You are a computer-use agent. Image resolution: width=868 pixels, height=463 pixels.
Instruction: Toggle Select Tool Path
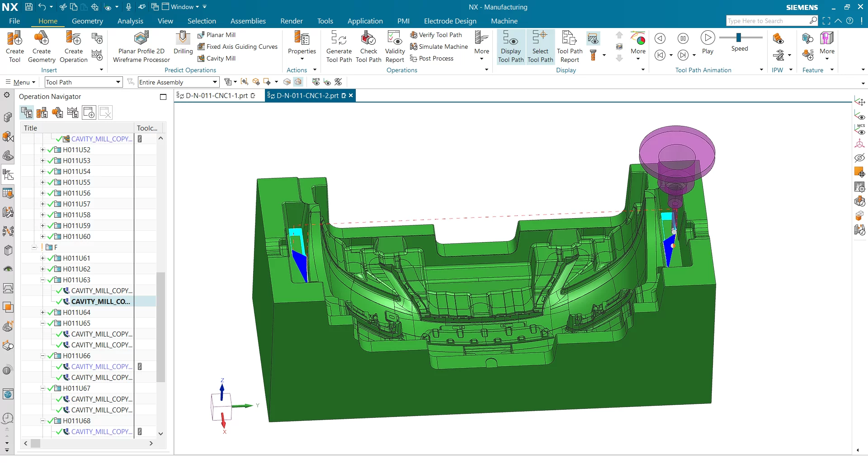point(540,47)
